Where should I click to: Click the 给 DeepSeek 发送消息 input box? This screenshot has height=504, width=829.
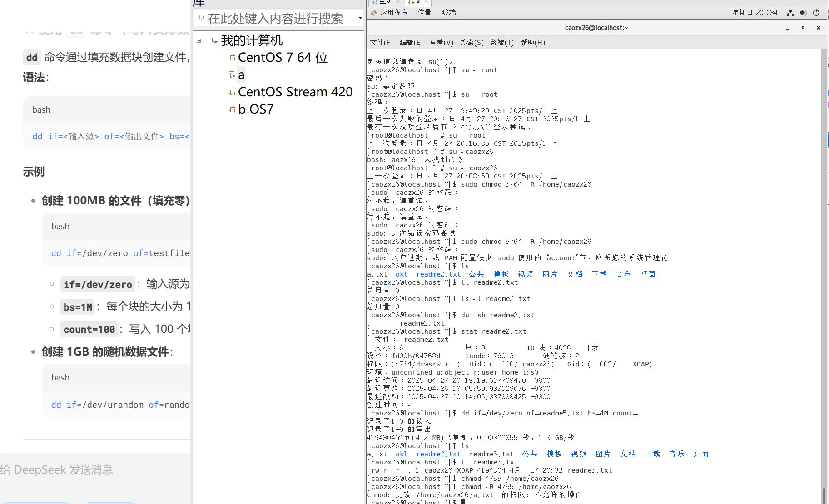click(x=95, y=469)
